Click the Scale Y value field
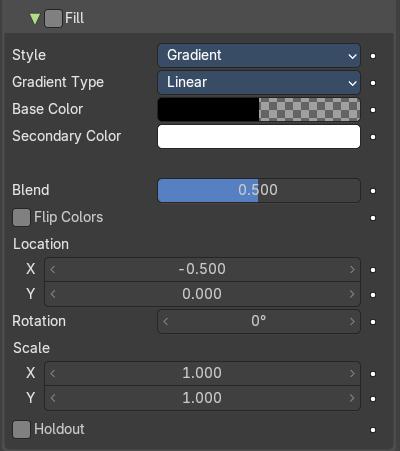 (x=202, y=398)
